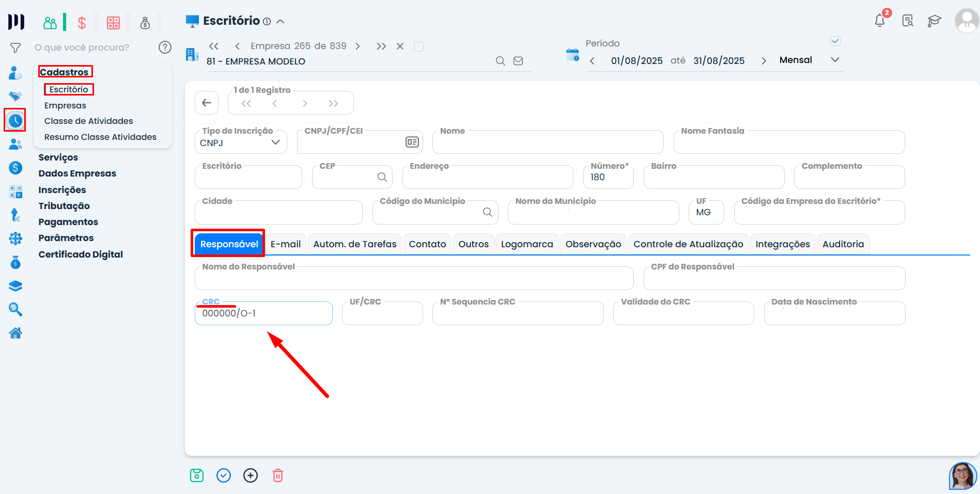
Task: Click the Nome do Responsável input field
Action: tap(414, 279)
